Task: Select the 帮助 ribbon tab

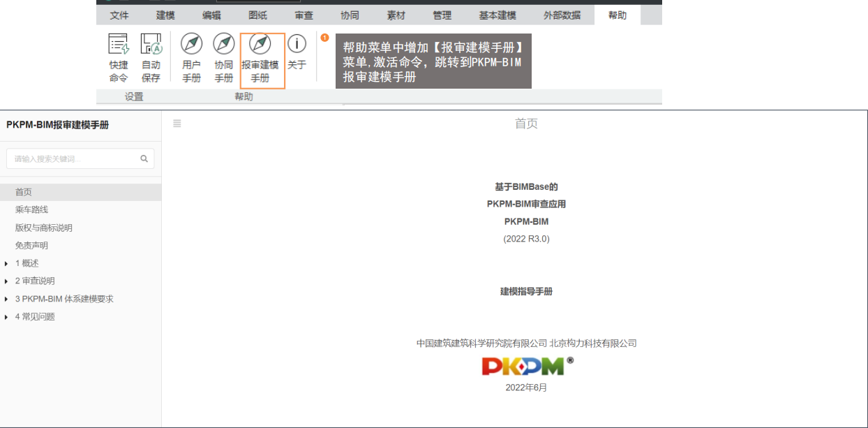Action: click(x=618, y=15)
